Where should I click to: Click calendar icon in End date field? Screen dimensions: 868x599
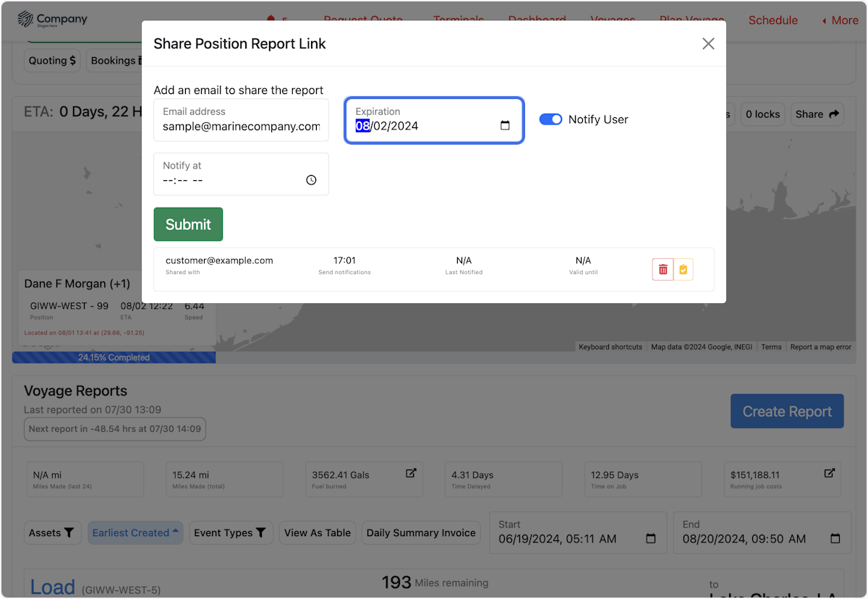pos(835,539)
